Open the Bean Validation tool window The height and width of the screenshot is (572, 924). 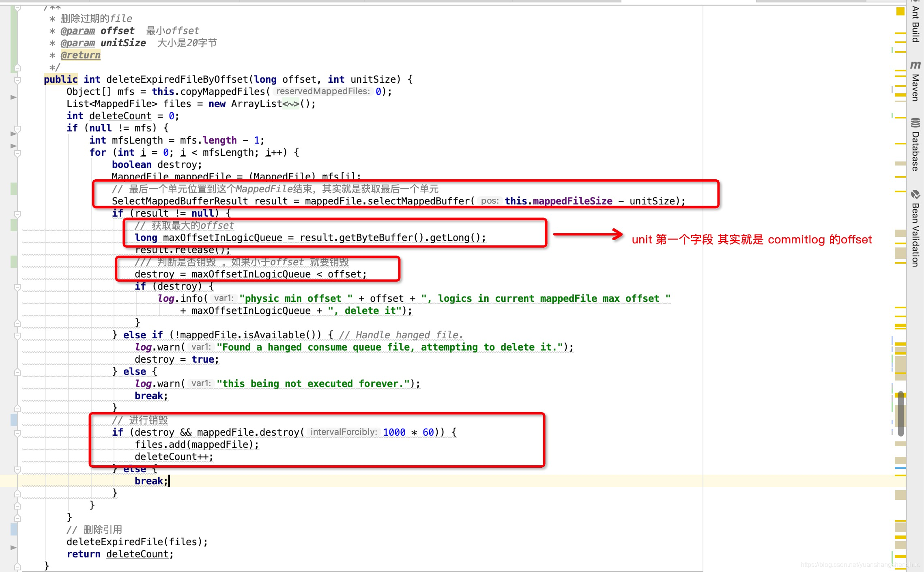(915, 235)
